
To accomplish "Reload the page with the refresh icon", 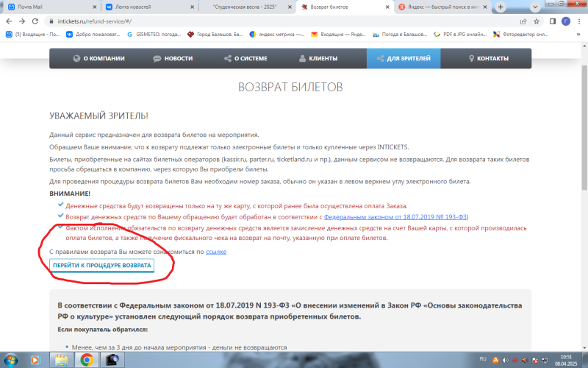I will click(x=35, y=21).
